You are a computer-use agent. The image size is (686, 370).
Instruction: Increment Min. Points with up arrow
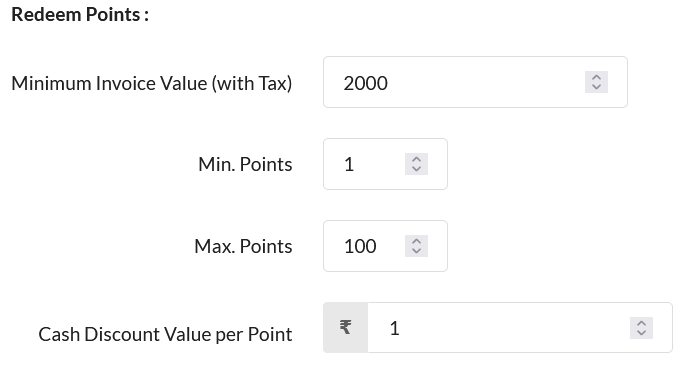click(416, 159)
